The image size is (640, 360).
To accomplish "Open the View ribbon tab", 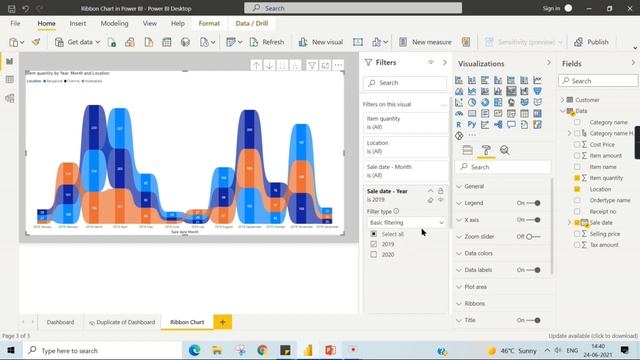I will tap(150, 24).
